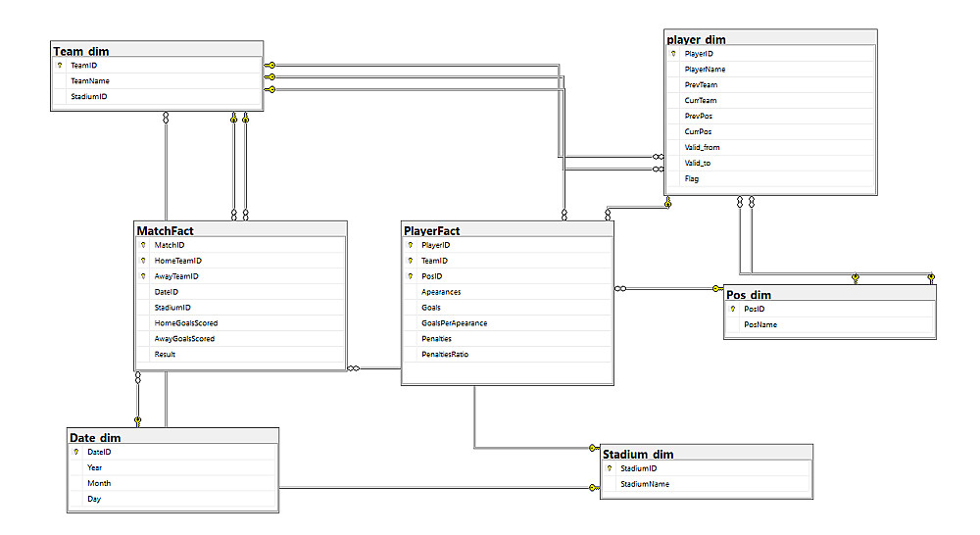Click the Month column in Date_dim

coord(172,483)
